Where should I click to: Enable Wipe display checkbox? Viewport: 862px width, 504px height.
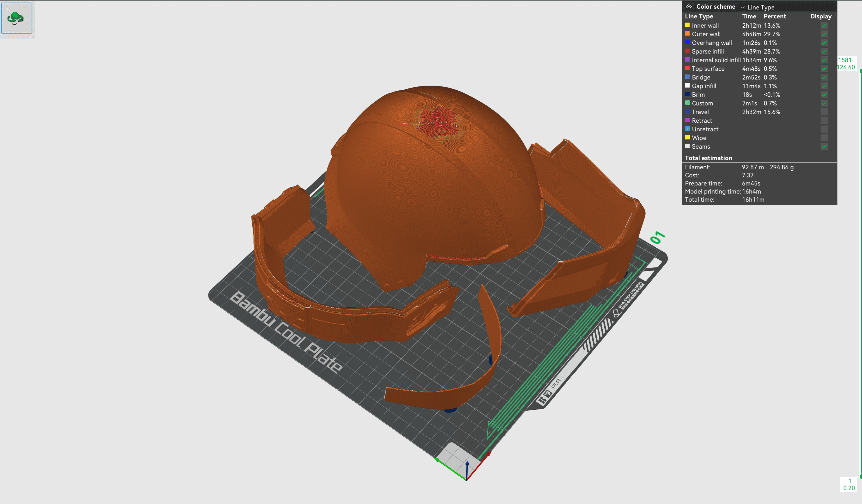(824, 138)
